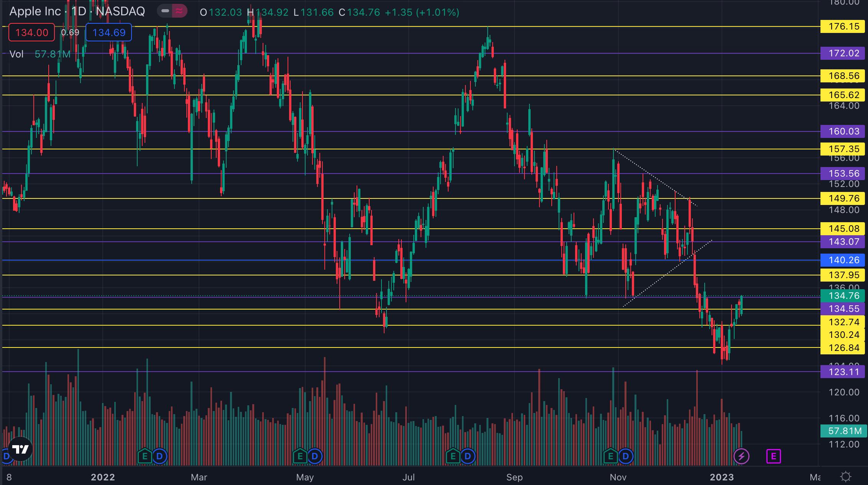Select the yellow 145.08 price label
Viewport: 868px width, 485px height.
(843, 229)
